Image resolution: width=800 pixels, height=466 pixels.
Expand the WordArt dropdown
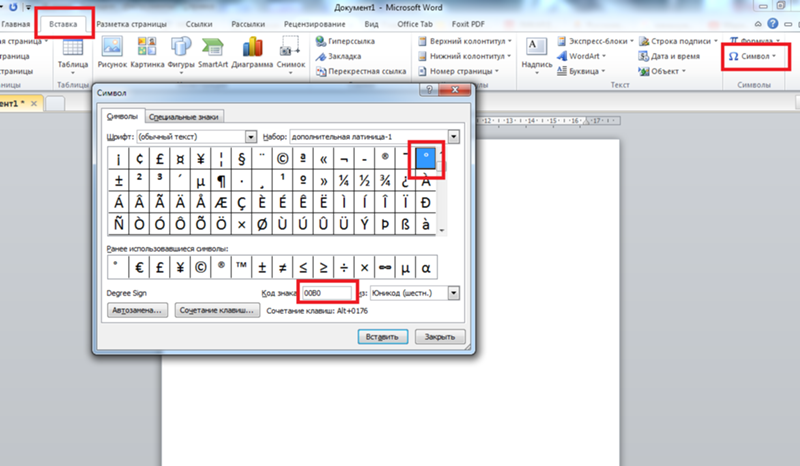(x=582, y=56)
